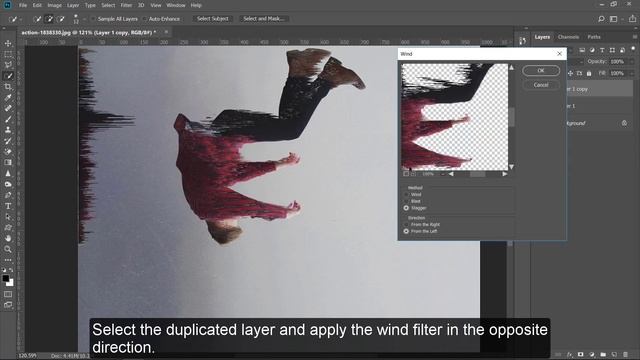Click the Select and Mask button
640x360 pixels.
(263, 19)
